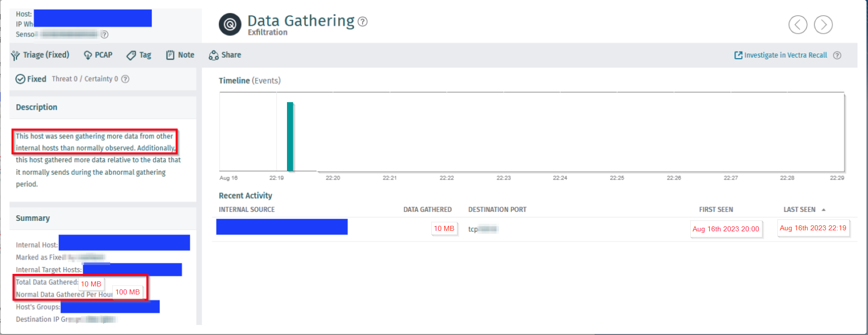Viewport: 868px width, 335px height.
Task: Click the DESTINATION PORT column header
Action: (x=497, y=209)
